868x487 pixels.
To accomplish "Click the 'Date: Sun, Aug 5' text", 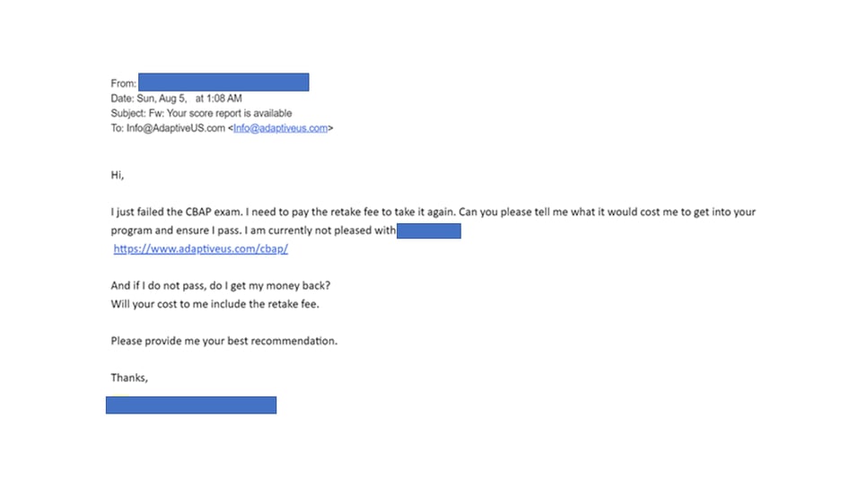I will [x=148, y=99].
